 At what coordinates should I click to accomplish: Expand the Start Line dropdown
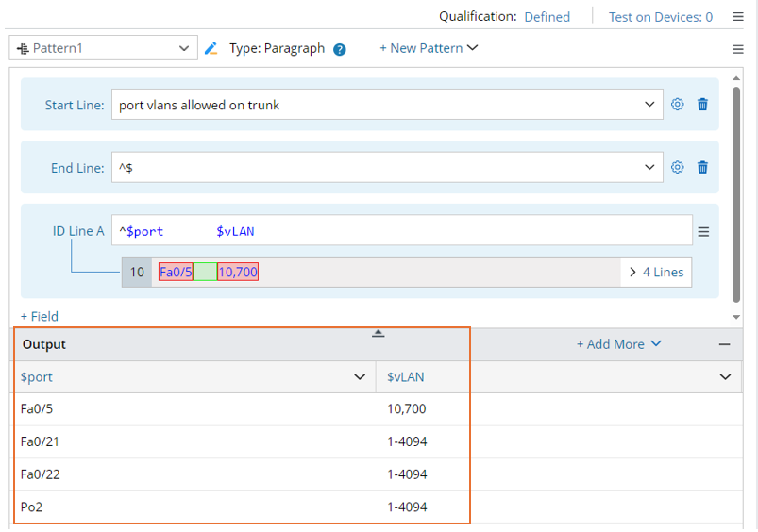[649, 105]
